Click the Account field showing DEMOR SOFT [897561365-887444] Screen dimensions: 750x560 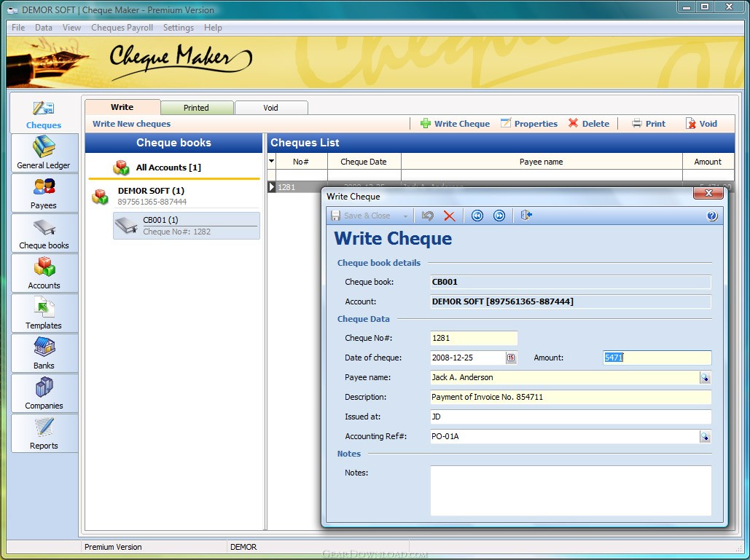point(571,301)
